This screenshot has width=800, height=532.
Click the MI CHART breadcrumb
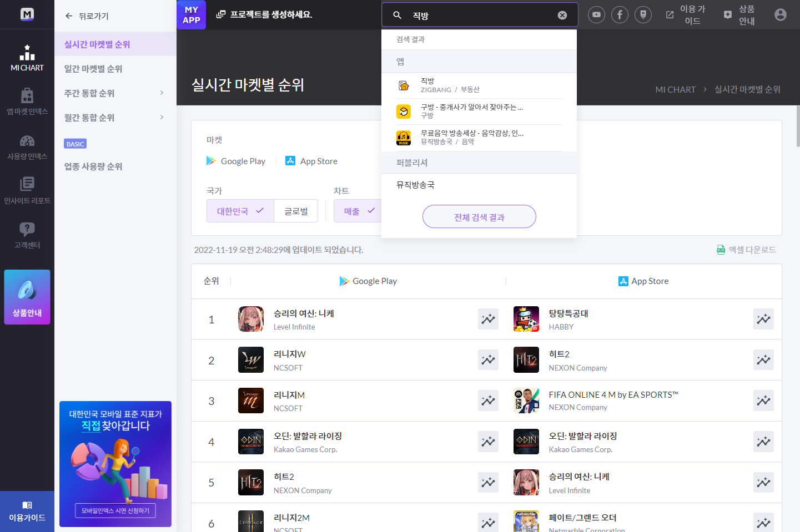coord(675,89)
